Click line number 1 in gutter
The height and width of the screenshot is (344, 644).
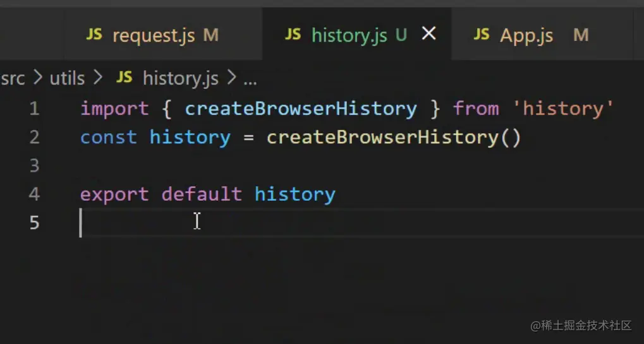click(35, 109)
